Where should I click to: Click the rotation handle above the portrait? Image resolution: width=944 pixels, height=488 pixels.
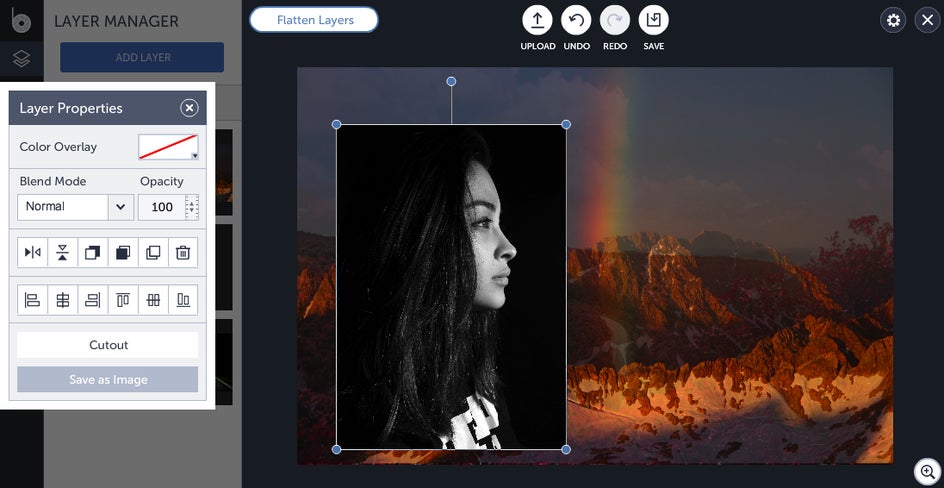pos(451,81)
